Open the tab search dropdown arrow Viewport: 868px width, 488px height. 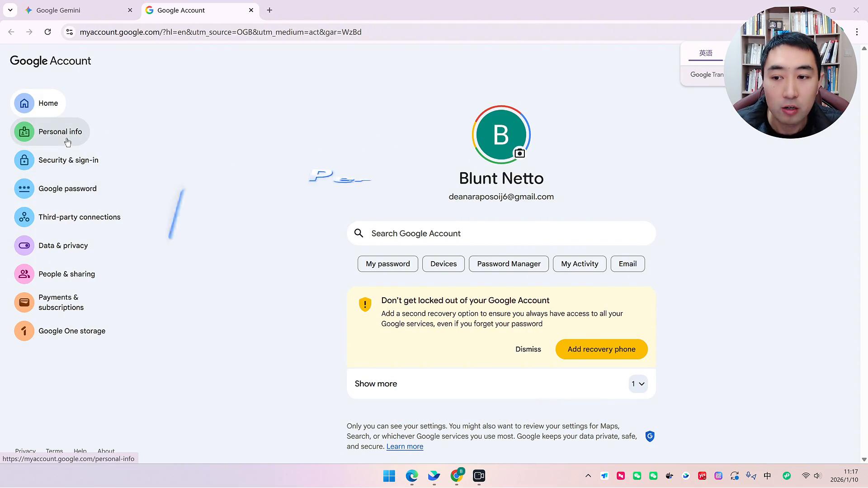10,10
